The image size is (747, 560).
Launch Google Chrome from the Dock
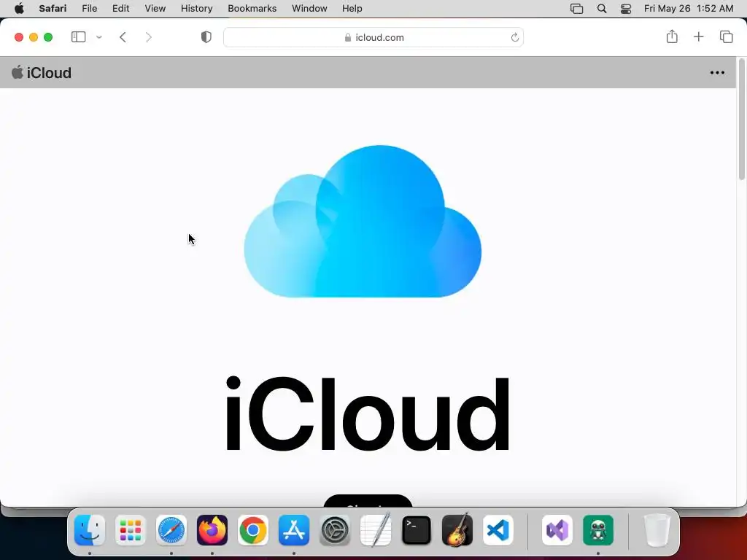click(253, 530)
